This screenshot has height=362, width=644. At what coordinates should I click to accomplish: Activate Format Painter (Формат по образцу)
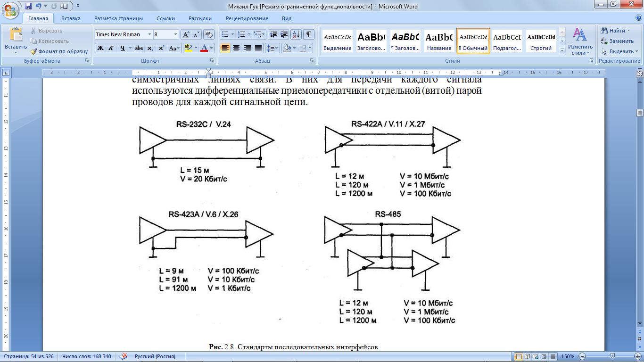(x=59, y=51)
